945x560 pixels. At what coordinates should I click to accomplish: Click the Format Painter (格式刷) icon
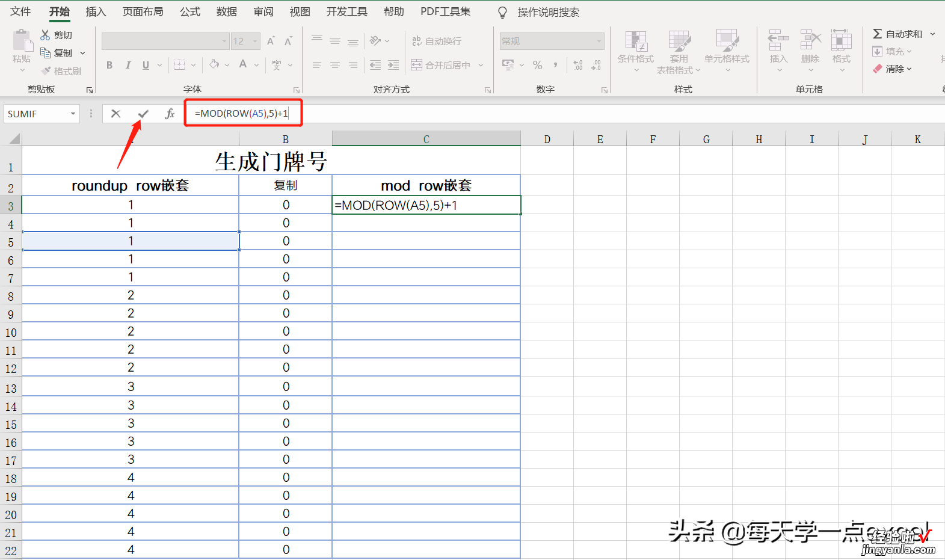pyautogui.click(x=46, y=71)
